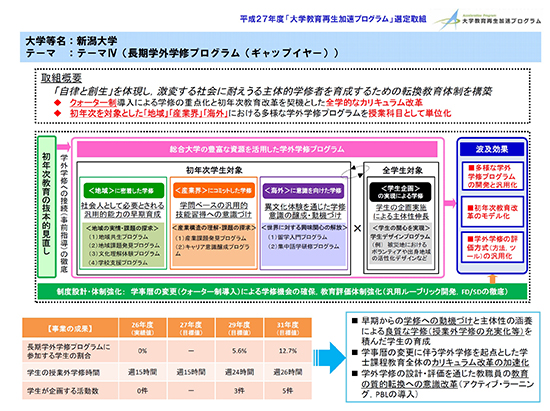Select the black <学生企画> label

(400, 192)
